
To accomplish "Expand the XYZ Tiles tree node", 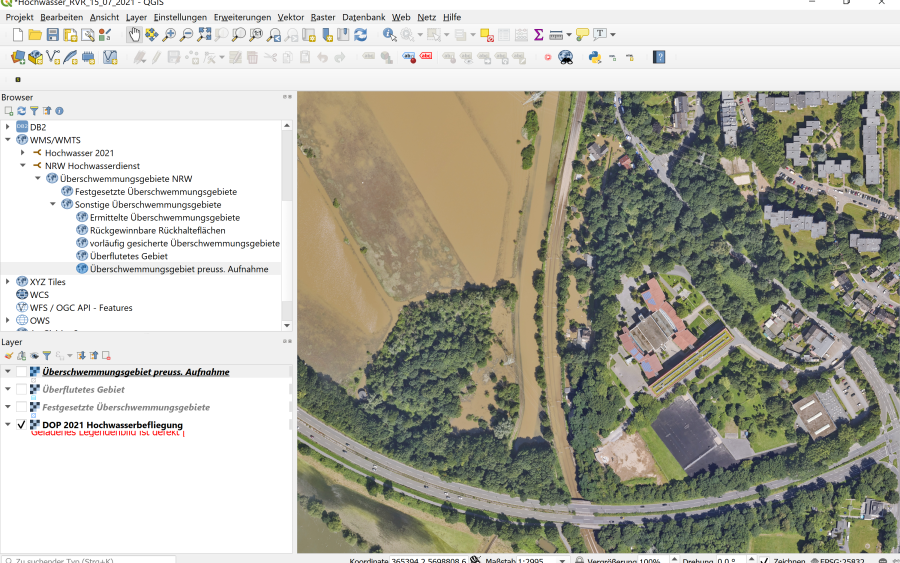I will [8, 282].
